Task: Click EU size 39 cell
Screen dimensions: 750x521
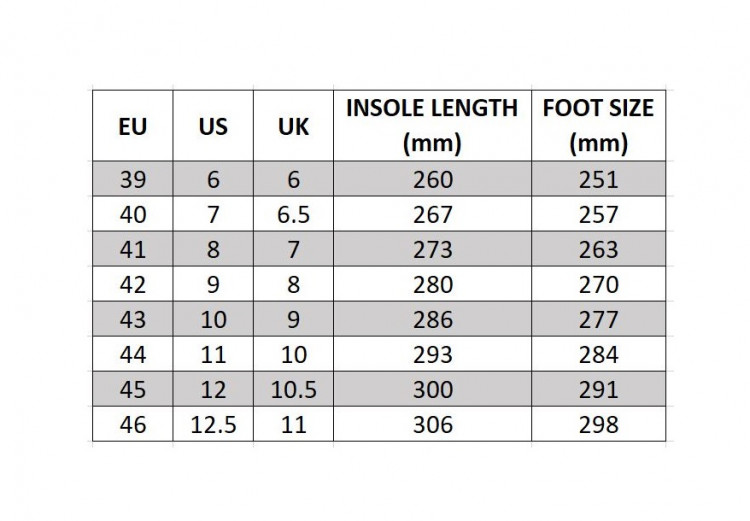Action: 132,179
